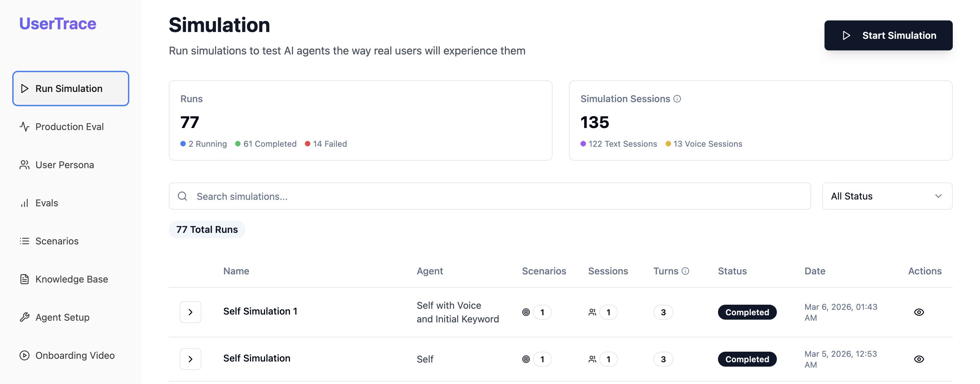980x384 pixels.
Task: Open Production Eval in the sidebar
Action: 69,127
